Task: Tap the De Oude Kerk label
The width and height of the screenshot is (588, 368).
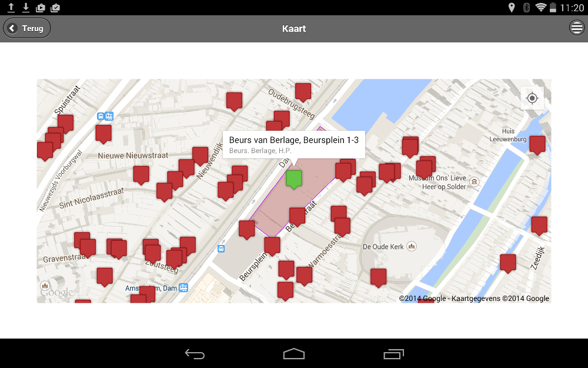Action: [x=383, y=247]
